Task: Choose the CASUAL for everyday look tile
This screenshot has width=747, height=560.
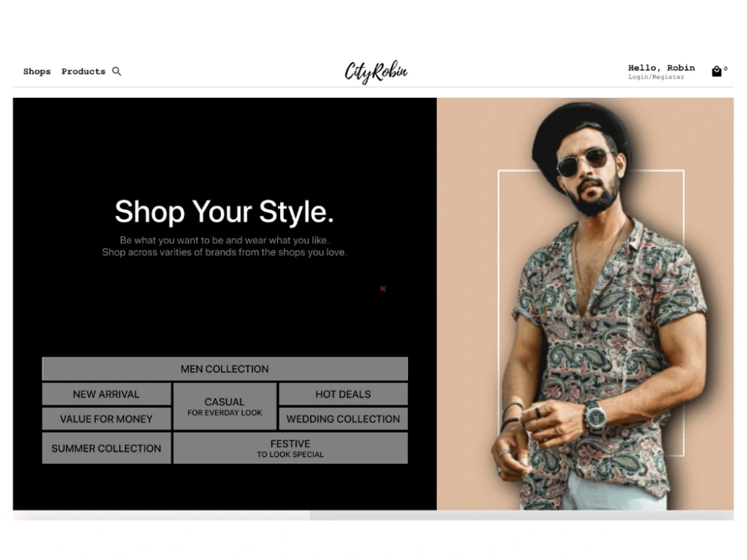Action: coord(225,406)
